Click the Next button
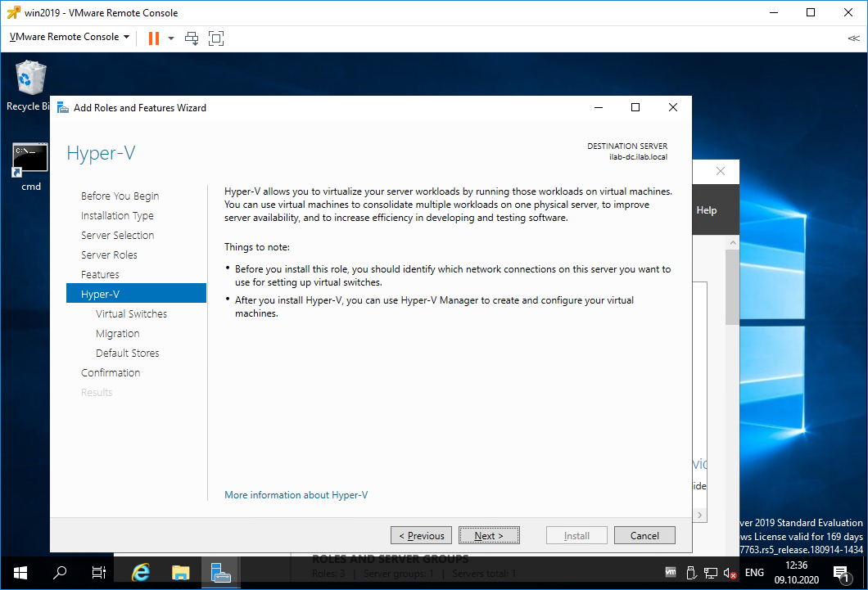Screen dimensions: 868x590 coord(489,535)
